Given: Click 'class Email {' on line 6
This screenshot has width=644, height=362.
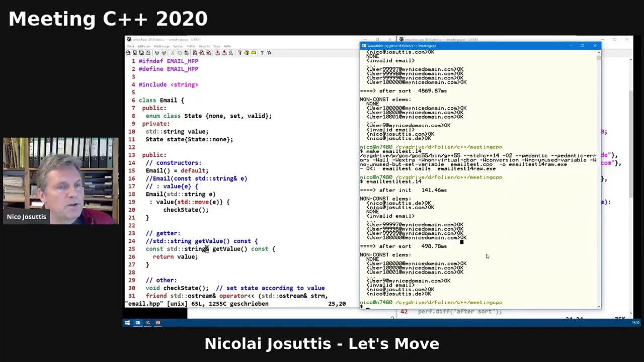Looking at the screenshot, I should click(x=162, y=100).
